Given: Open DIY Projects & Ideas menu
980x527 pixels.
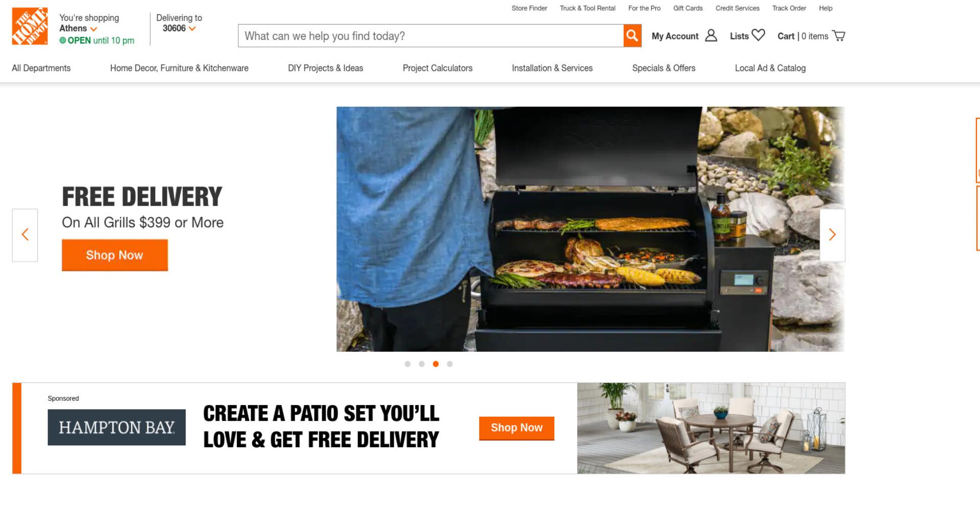Looking at the screenshot, I should pyautogui.click(x=326, y=68).
